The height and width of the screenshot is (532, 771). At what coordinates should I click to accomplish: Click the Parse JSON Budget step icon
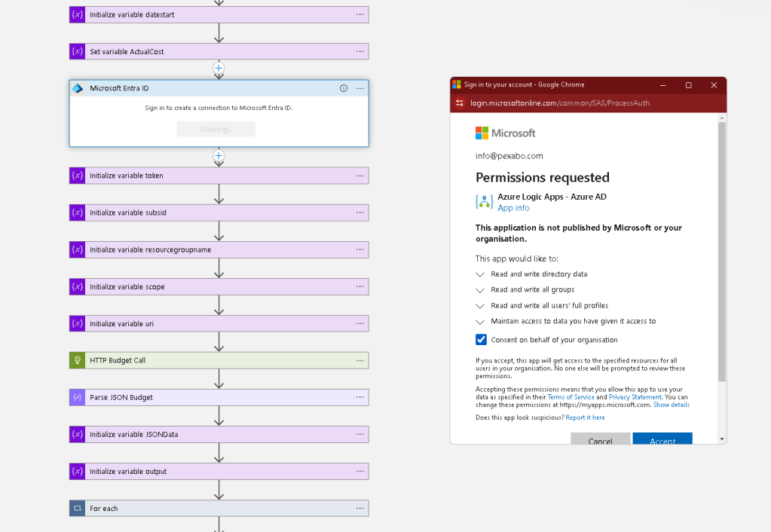pyautogui.click(x=77, y=397)
